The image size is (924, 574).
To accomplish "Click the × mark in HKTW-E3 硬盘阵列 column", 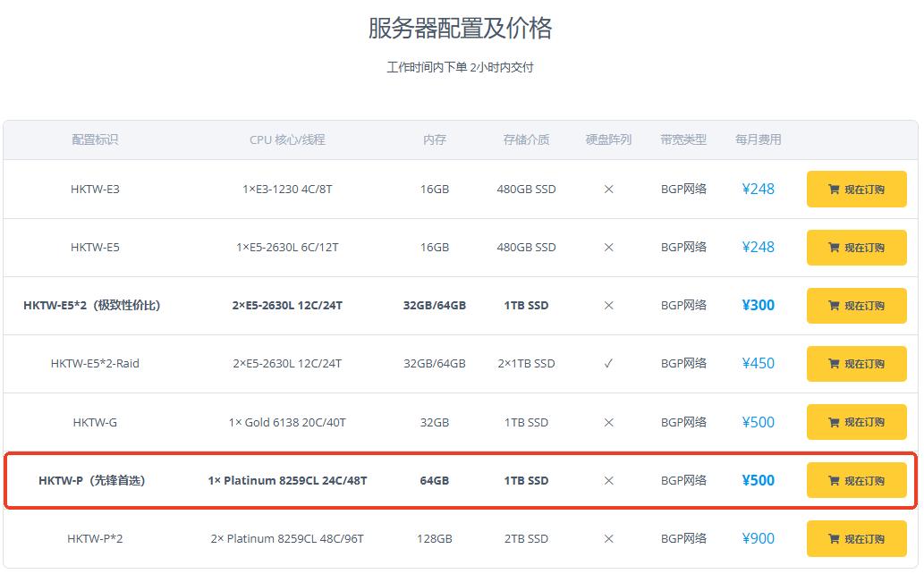I will coord(608,189).
